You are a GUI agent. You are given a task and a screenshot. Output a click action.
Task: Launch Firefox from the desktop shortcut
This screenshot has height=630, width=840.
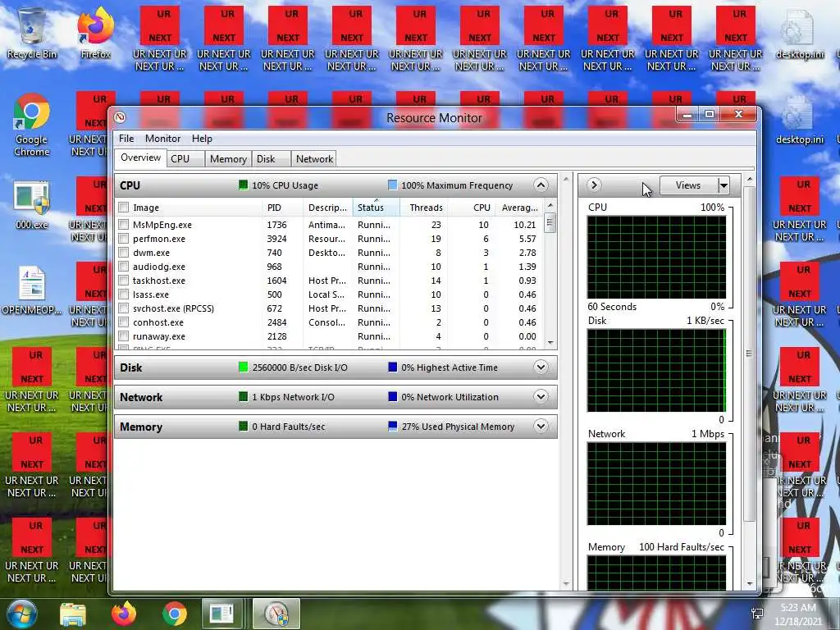95,34
